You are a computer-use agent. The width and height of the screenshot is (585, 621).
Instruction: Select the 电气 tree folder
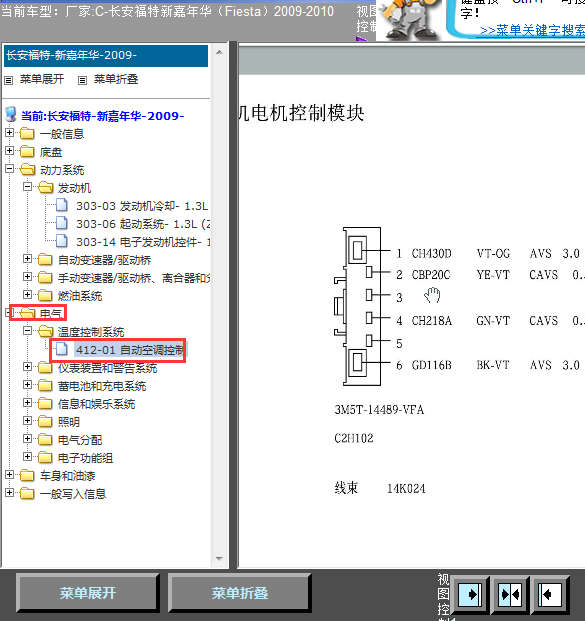point(51,314)
